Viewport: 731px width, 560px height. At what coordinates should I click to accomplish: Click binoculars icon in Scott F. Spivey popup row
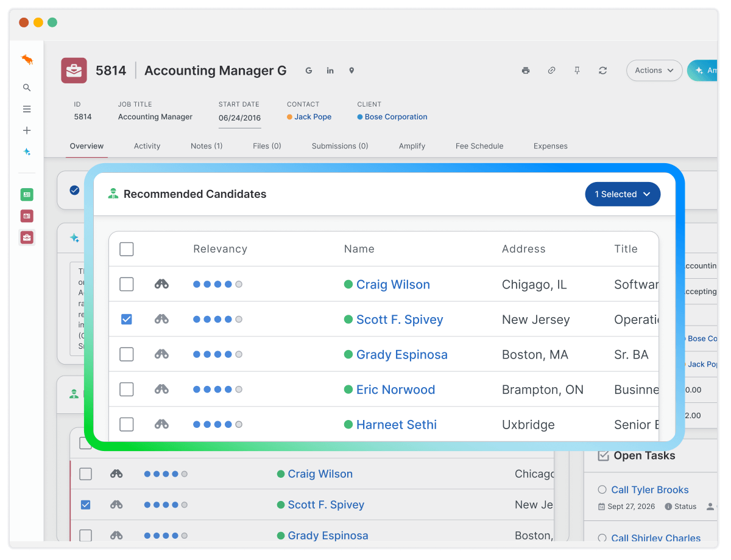tap(161, 319)
